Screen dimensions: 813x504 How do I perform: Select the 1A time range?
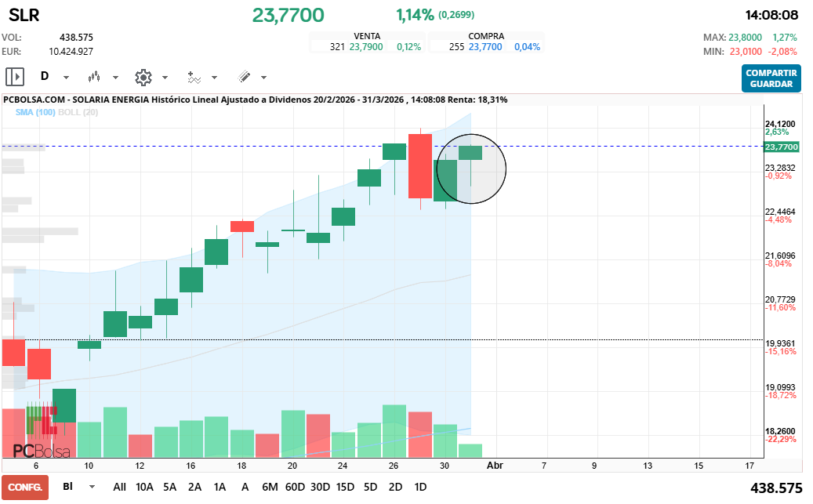(x=220, y=487)
